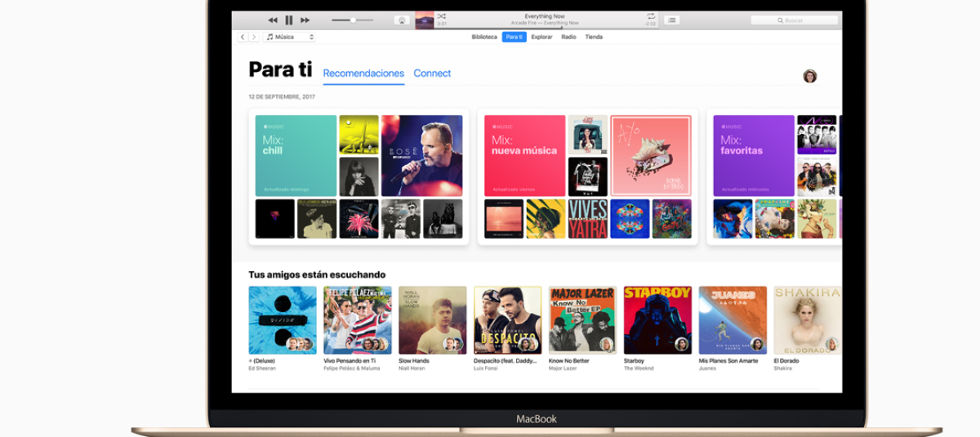Go to the Tienda tab

pos(594,37)
